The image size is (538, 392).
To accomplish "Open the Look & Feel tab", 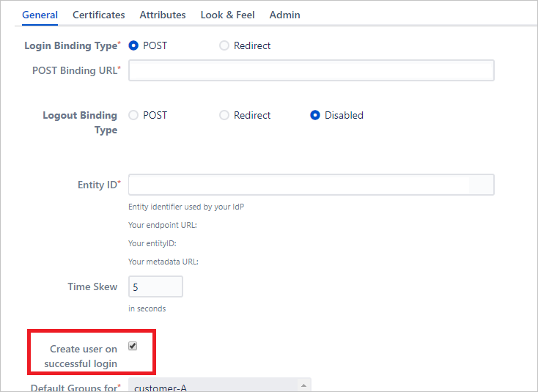I will (227, 15).
